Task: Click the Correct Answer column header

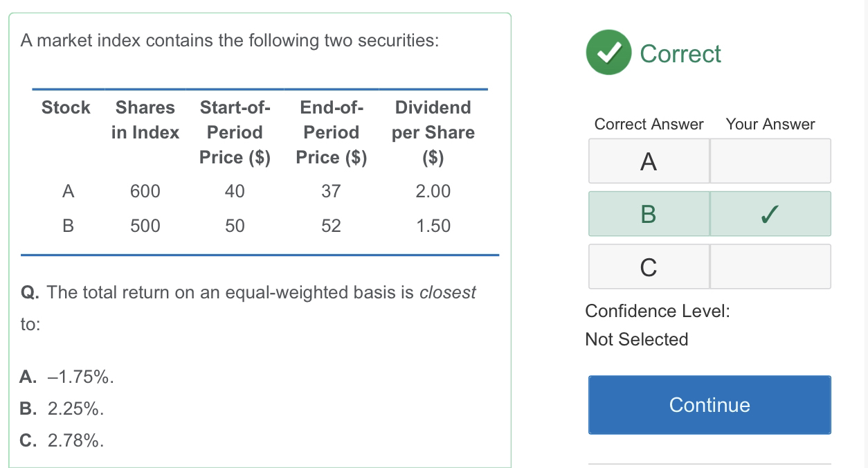Action: click(649, 125)
